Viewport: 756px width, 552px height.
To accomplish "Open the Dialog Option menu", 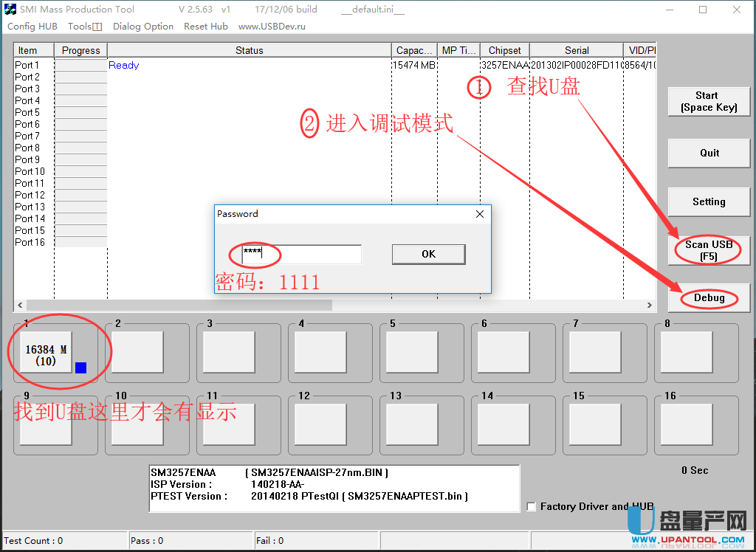I will (143, 27).
